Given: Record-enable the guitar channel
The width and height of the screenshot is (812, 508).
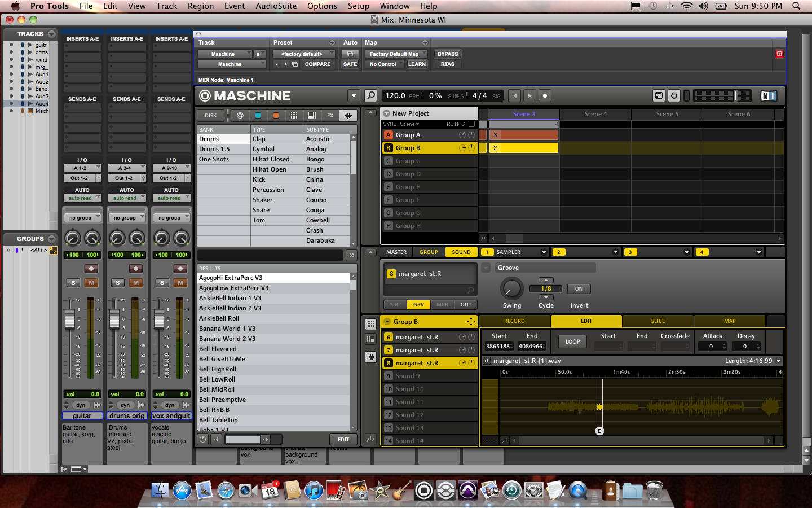Looking at the screenshot, I should [91, 269].
